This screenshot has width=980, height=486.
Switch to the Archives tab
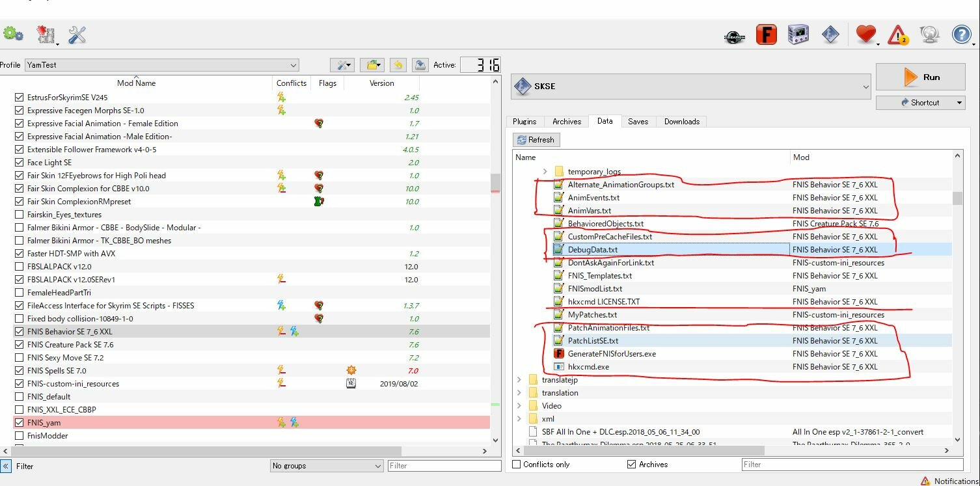tap(567, 121)
